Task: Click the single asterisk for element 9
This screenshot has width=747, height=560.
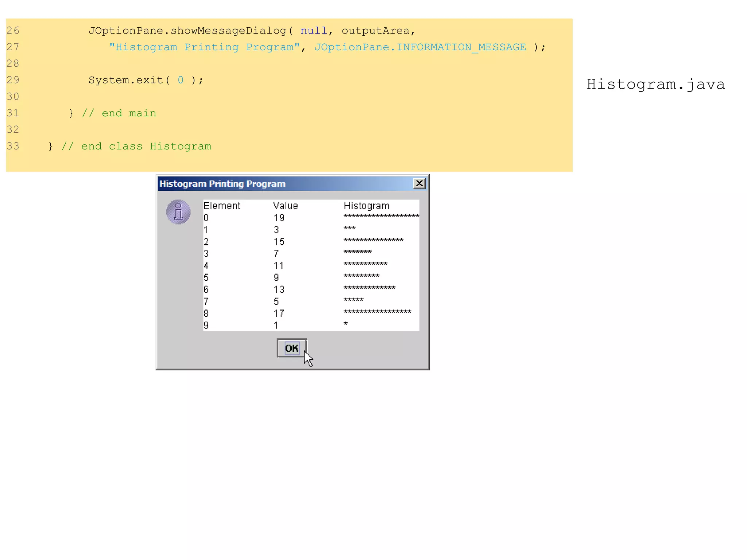Action: [x=346, y=323]
